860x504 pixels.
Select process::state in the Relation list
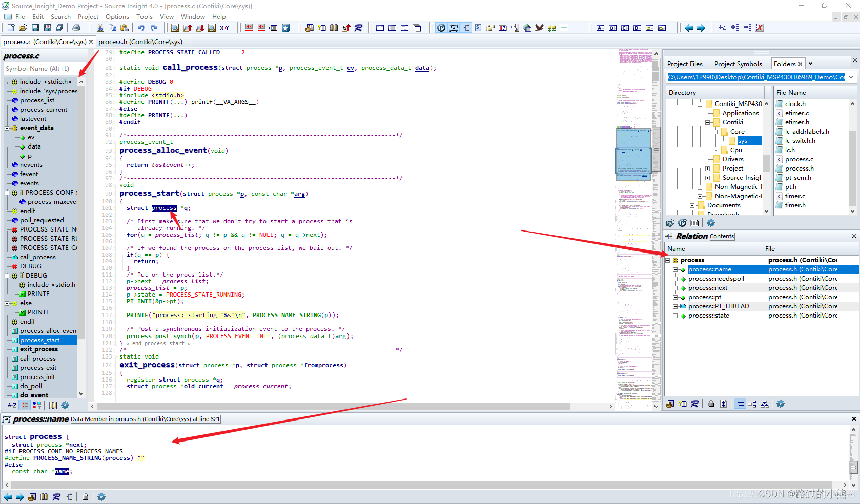[708, 316]
